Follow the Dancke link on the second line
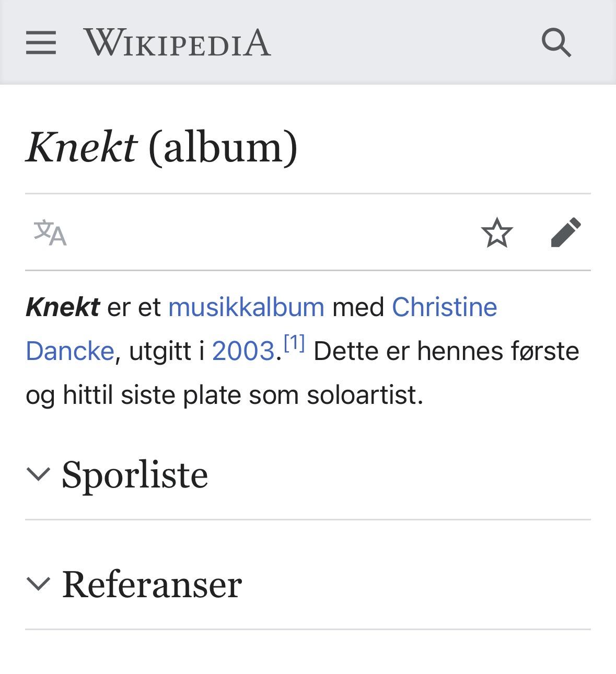 coord(70,351)
